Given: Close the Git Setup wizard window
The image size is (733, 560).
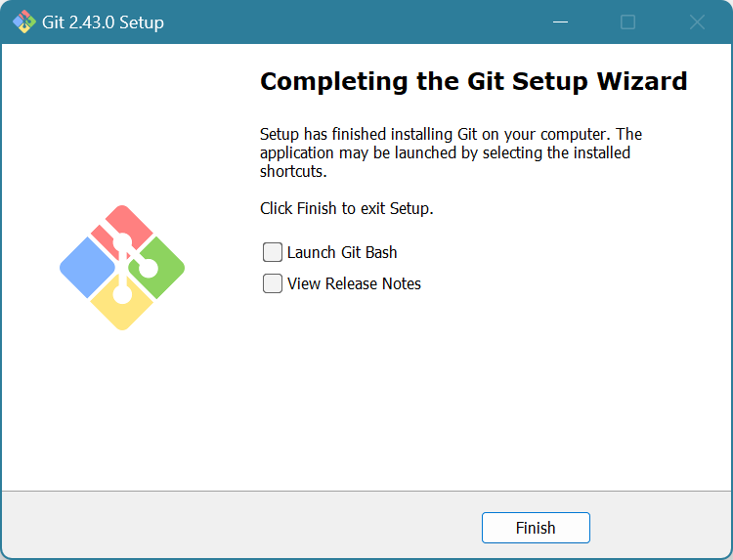Looking at the screenshot, I should coord(697,22).
